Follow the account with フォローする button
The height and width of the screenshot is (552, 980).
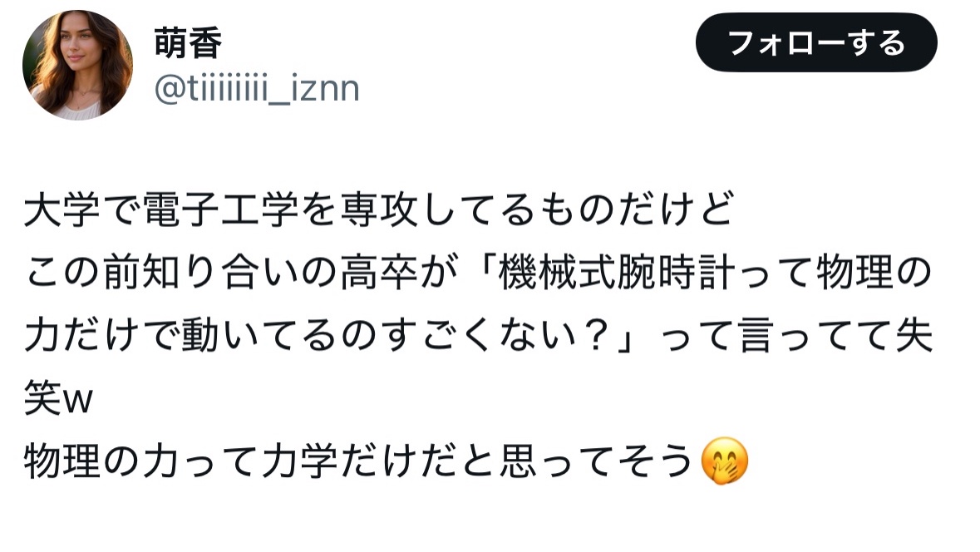click(816, 42)
